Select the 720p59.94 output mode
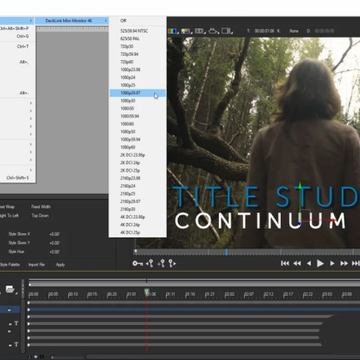 [x=138, y=54]
